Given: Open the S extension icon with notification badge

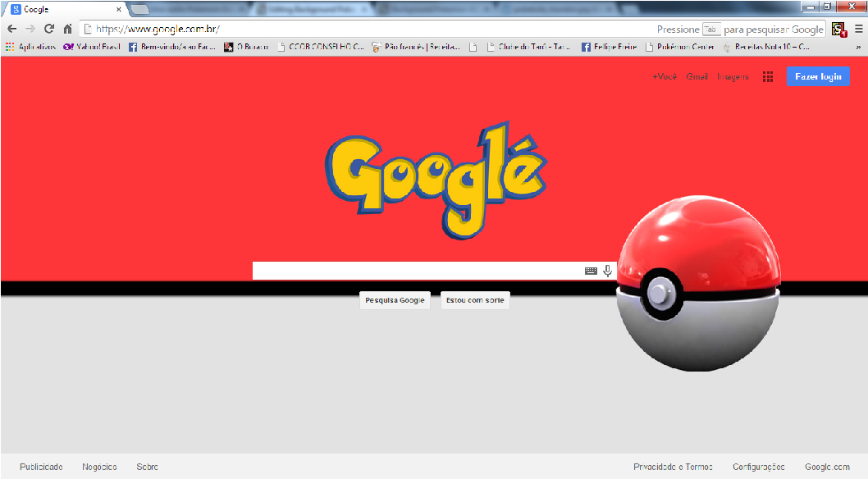Looking at the screenshot, I should [x=838, y=27].
